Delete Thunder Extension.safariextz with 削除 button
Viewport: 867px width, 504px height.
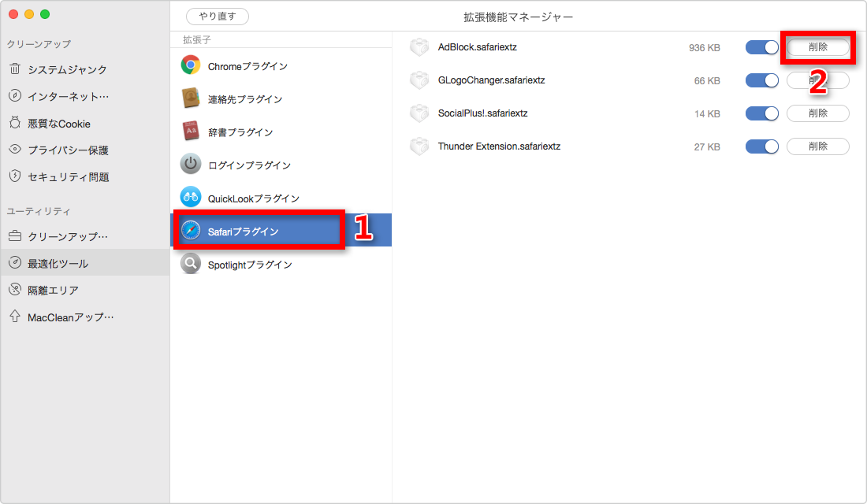[x=818, y=146]
